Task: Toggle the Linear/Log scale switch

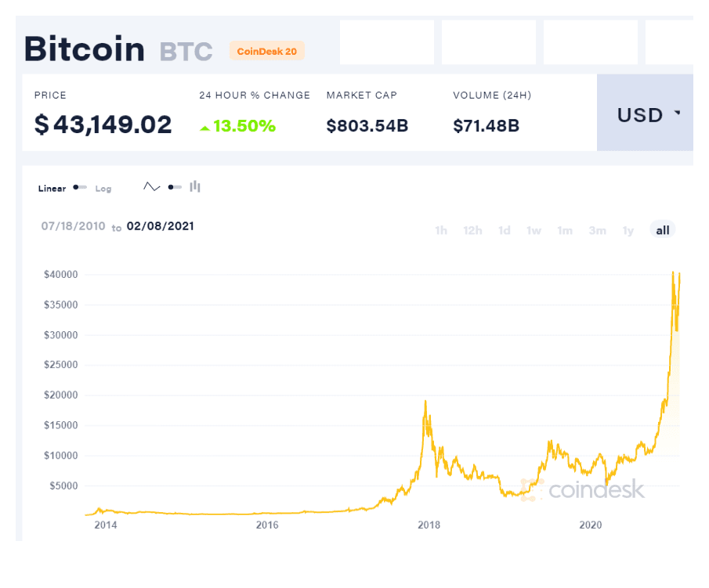Action: pos(80,188)
